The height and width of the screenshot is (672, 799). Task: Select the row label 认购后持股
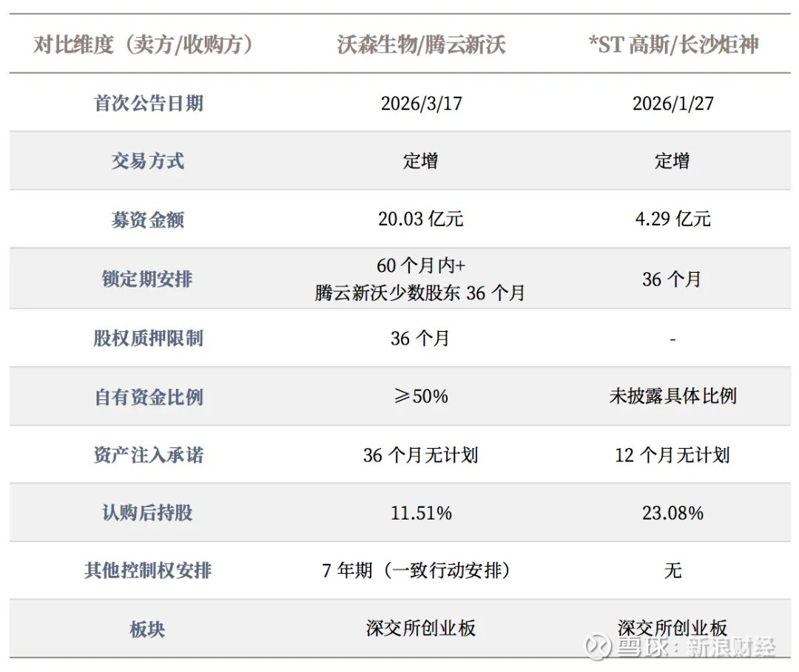[147, 512]
